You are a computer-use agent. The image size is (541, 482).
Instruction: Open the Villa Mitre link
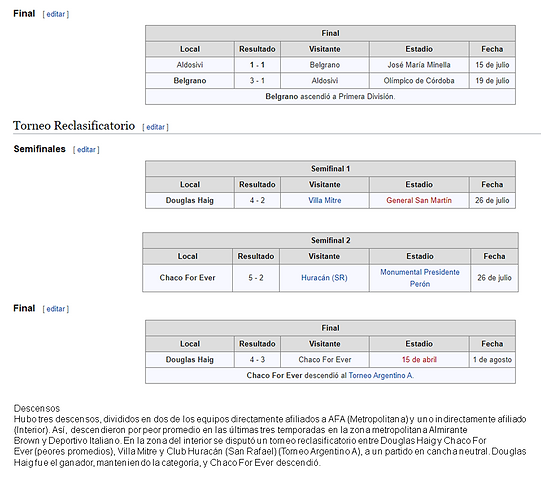click(x=325, y=200)
